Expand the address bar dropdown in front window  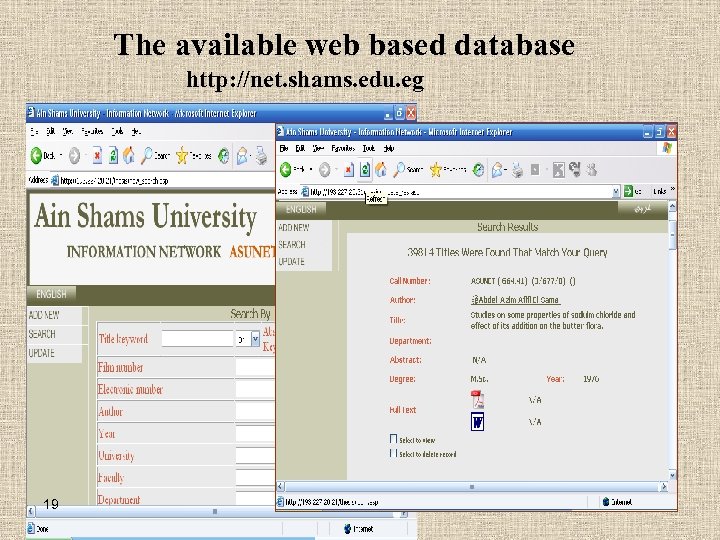coord(616,192)
